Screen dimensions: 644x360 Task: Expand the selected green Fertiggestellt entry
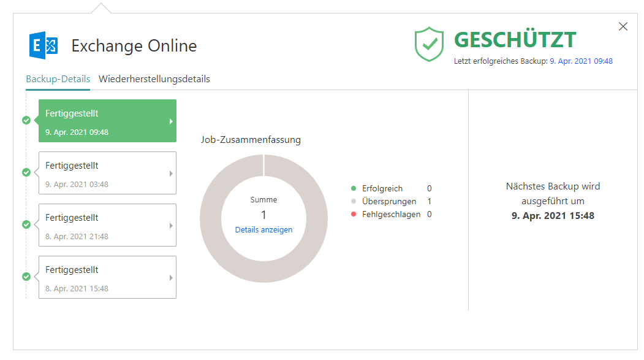tap(171, 120)
